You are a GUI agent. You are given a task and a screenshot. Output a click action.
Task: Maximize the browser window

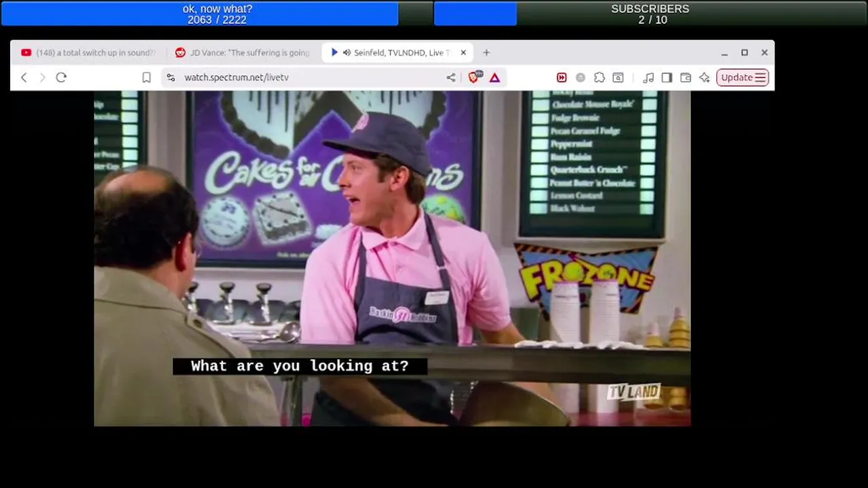(745, 52)
